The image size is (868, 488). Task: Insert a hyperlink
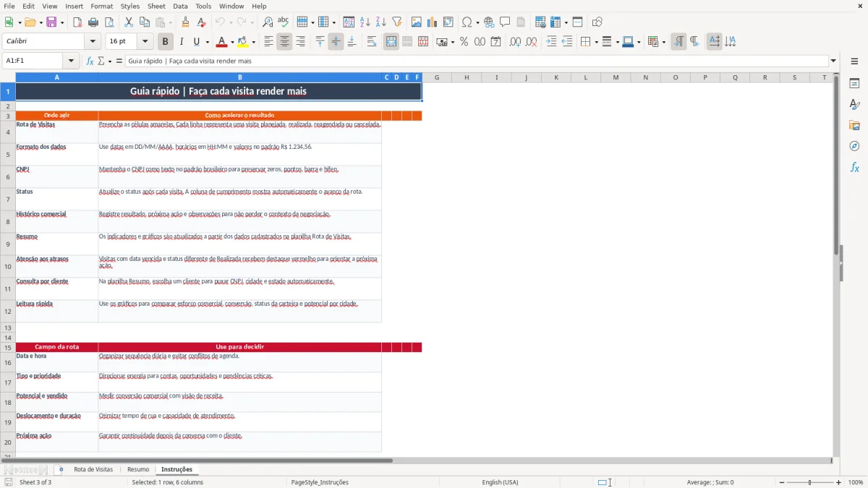click(490, 22)
